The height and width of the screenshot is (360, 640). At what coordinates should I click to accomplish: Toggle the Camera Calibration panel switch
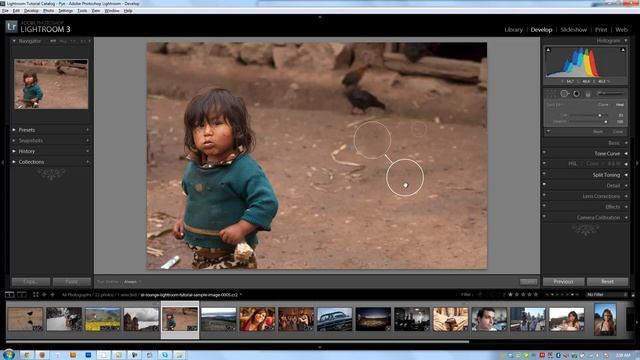pyautogui.click(x=544, y=217)
